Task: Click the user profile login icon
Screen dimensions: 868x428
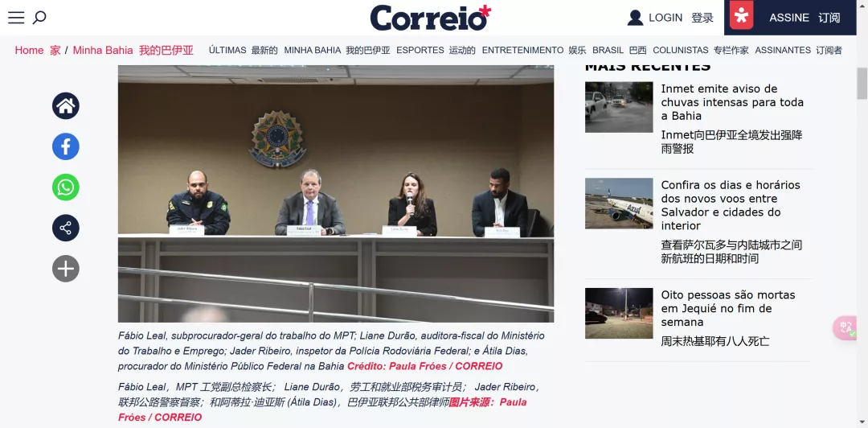Action: click(635, 18)
